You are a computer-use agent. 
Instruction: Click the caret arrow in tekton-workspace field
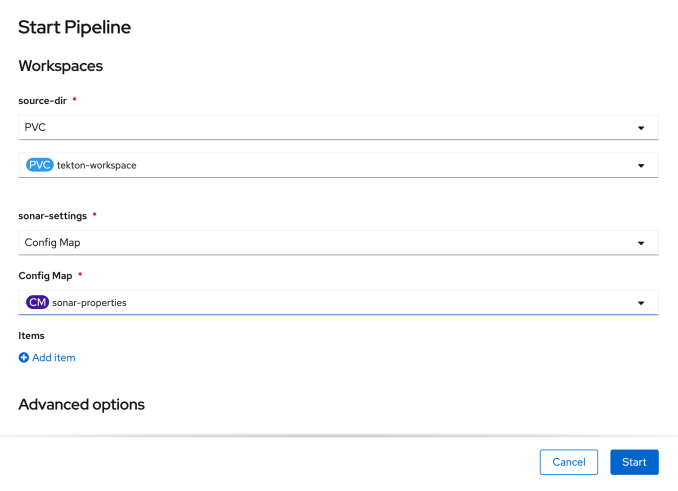pos(640,165)
